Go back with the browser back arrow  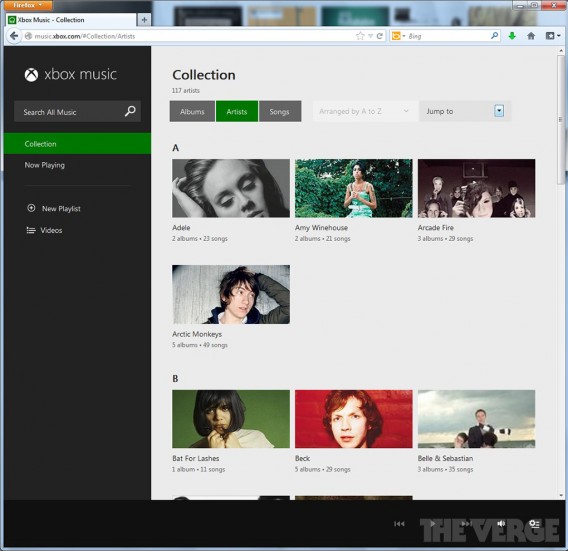[14, 36]
